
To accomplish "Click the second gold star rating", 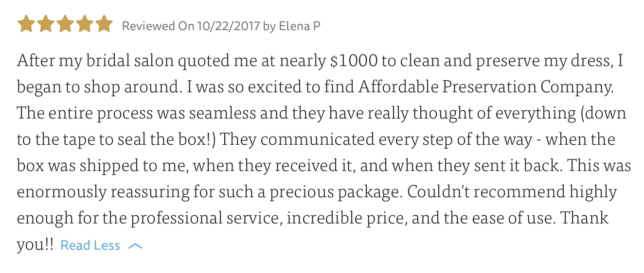I will (x=45, y=24).
